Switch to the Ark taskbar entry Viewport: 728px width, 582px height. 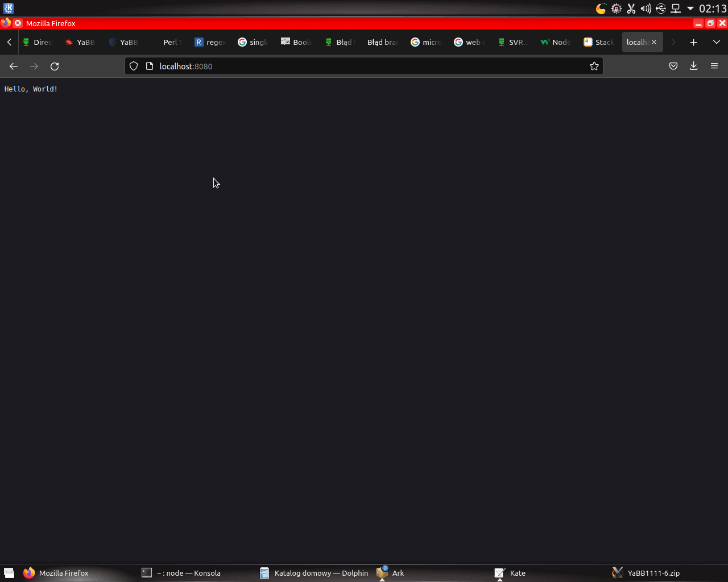432,573
